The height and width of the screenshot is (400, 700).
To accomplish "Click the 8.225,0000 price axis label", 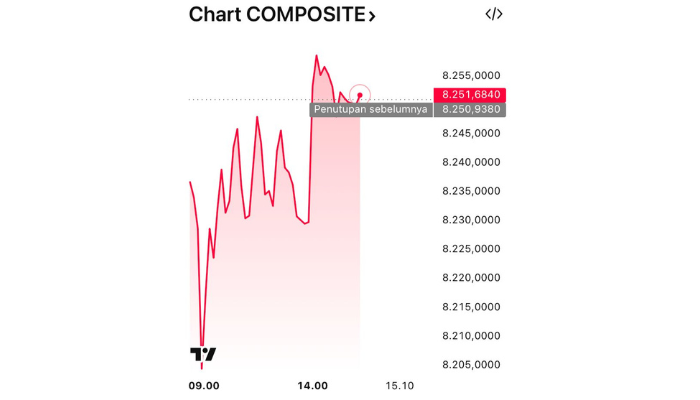I will tap(471, 249).
